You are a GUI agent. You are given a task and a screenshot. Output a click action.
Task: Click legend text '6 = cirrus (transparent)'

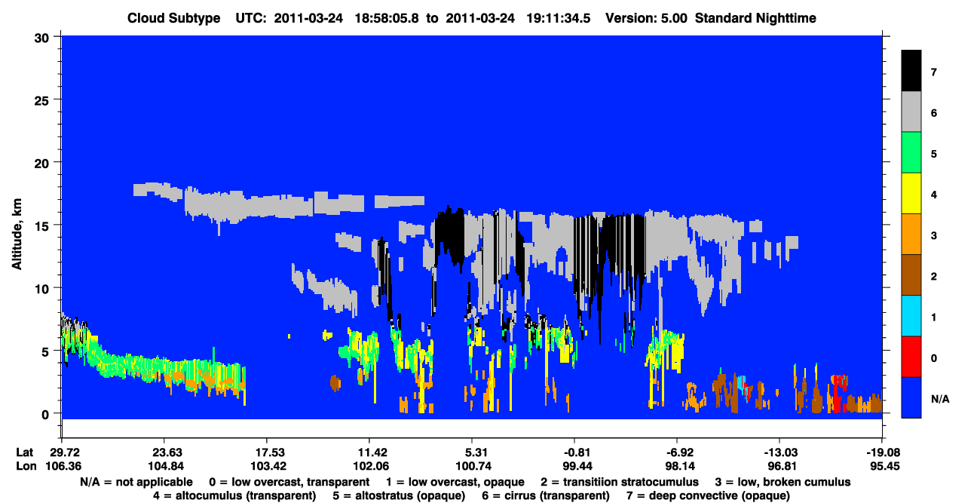coord(547,495)
